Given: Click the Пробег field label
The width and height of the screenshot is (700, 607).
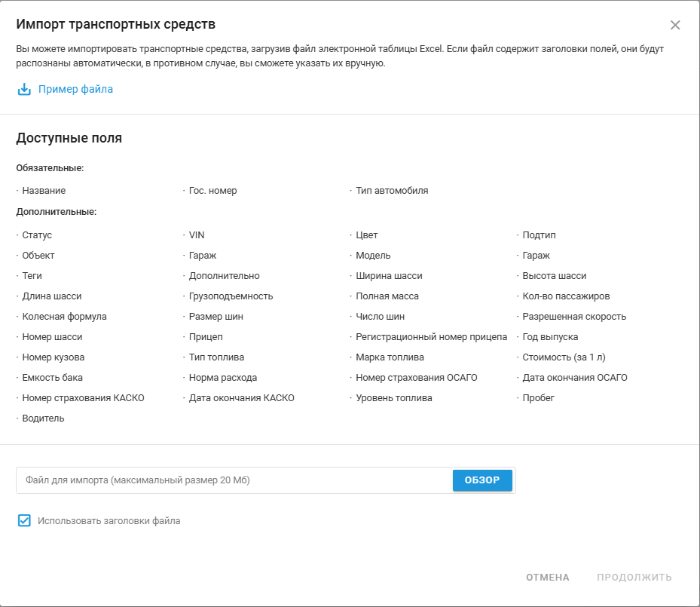Looking at the screenshot, I should (x=539, y=398).
